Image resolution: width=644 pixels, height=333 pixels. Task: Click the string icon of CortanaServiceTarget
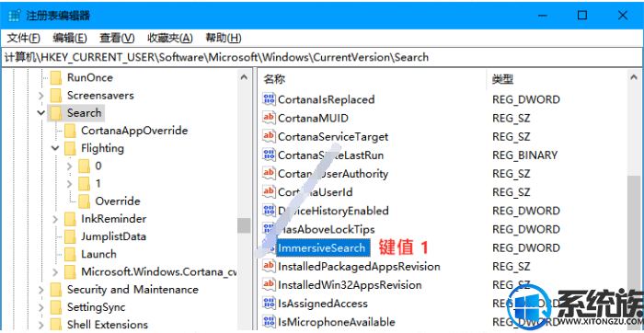pyautogui.click(x=269, y=136)
